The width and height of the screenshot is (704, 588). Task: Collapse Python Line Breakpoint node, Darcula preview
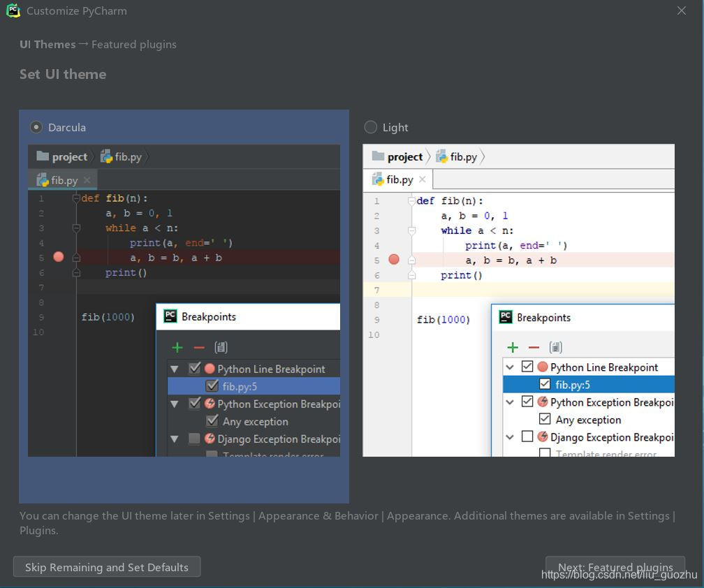[x=175, y=369]
